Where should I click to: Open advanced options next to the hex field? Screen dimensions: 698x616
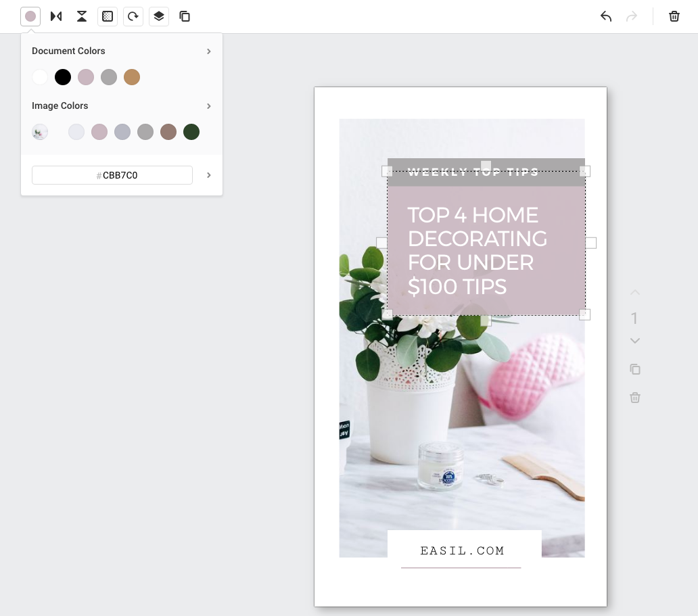[x=209, y=174]
